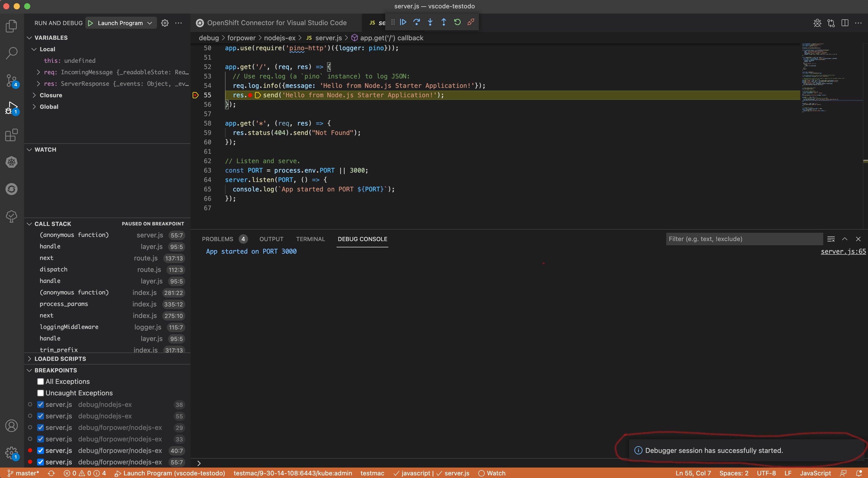Toggle the All Exceptions breakpoint checkbox
Screen dimensions: 868x478
click(41, 382)
